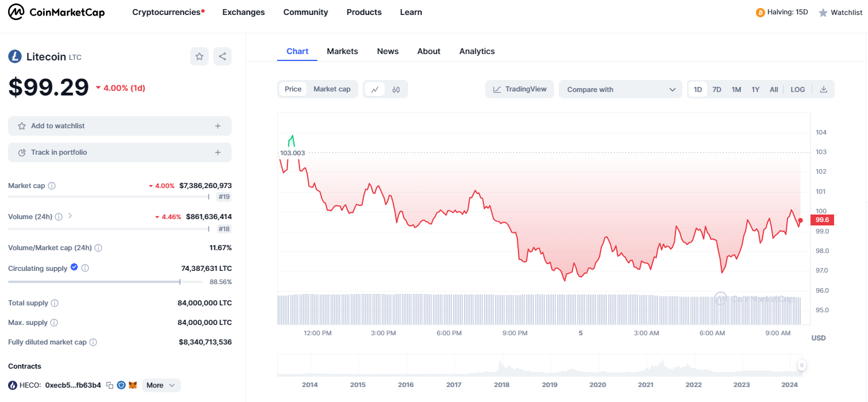Copy the HECO contract address

[x=109, y=385]
